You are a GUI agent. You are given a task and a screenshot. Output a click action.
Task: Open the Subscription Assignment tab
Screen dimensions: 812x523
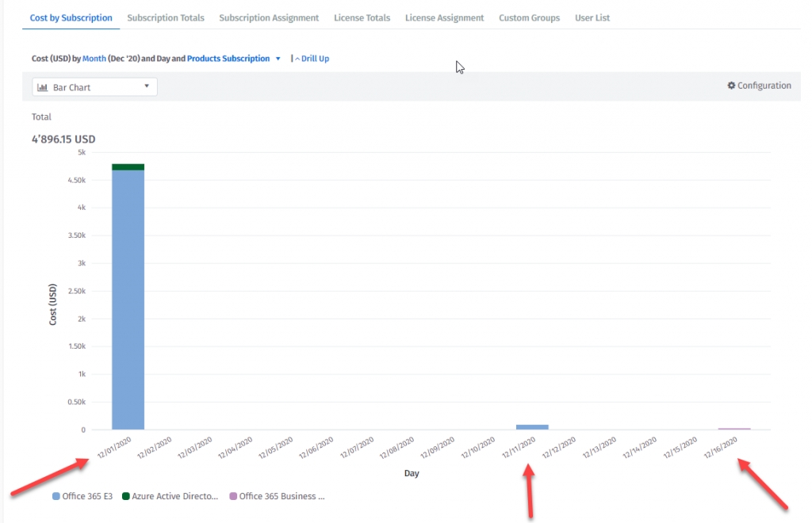coord(269,17)
